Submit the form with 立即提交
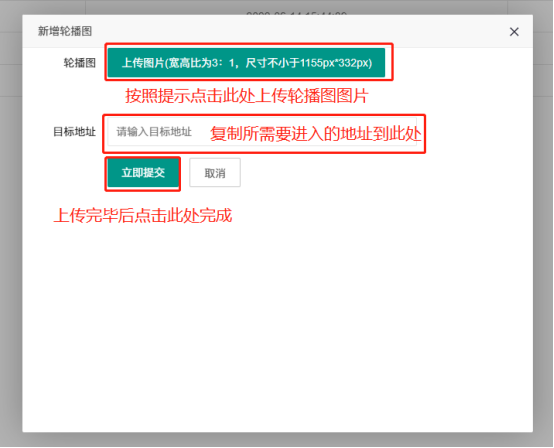Screen dimensions: 554x448 (x=143, y=173)
